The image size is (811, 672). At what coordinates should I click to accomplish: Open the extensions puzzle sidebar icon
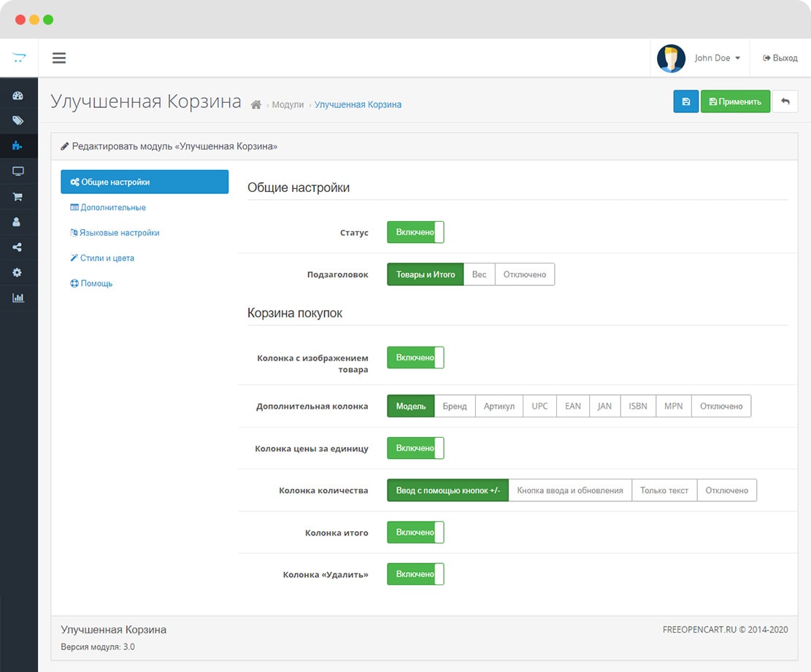(x=18, y=146)
